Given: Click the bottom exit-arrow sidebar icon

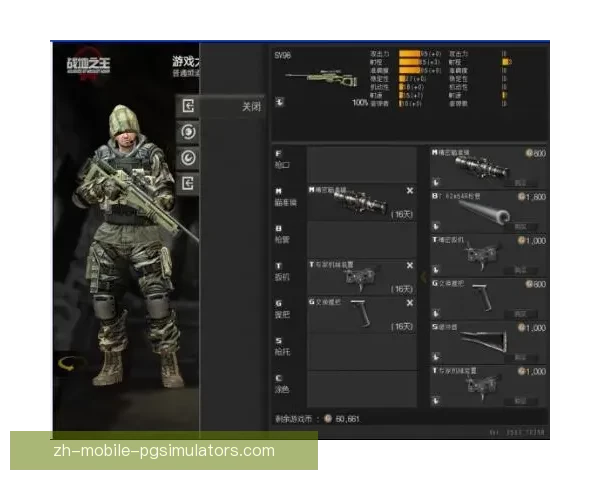Looking at the screenshot, I should click(x=188, y=183).
